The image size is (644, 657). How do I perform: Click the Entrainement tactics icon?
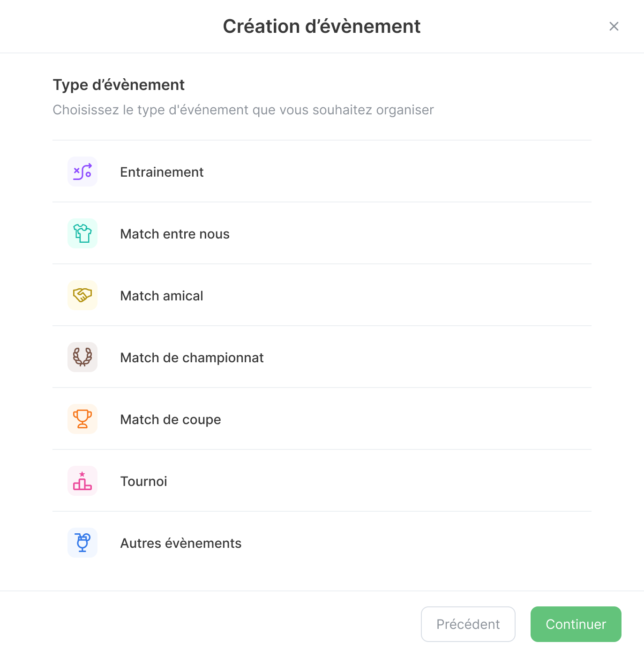coord(82,172)
